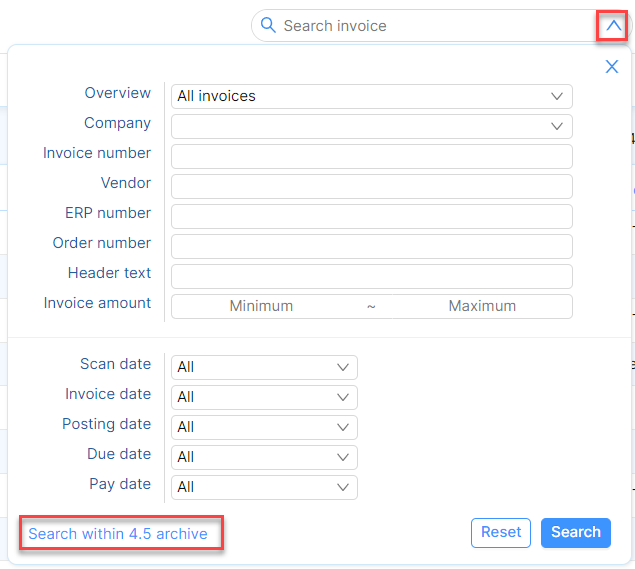Screen dimensions: 635x569
Task: Open the Posting date dropdown
Action: click(264, 427)
